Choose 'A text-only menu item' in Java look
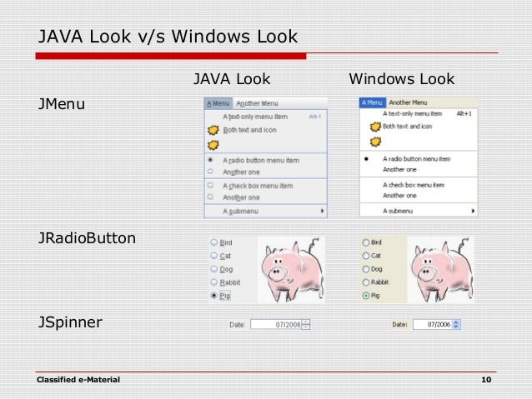The height and width of the screenshot is (399, 532). tap(266, 117)
